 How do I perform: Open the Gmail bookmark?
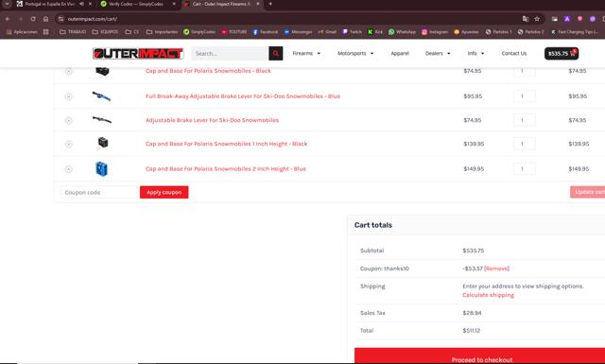327,31
